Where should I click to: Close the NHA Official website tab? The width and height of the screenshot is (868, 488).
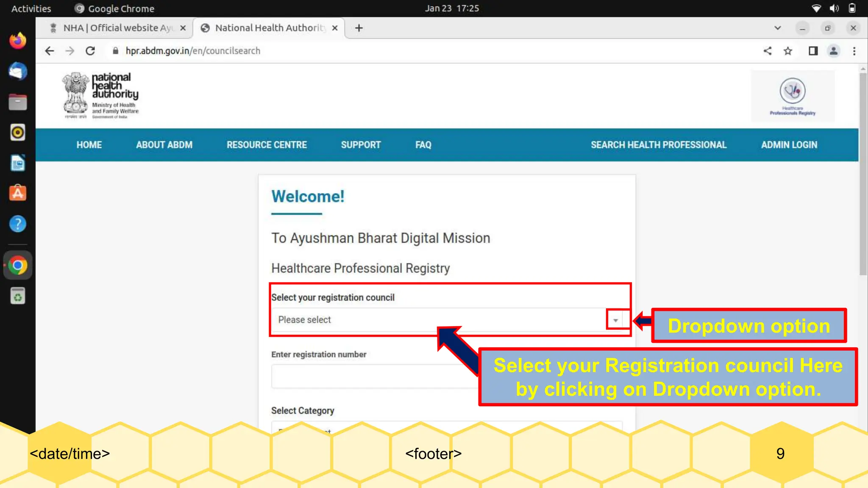[x=183, y=28]
